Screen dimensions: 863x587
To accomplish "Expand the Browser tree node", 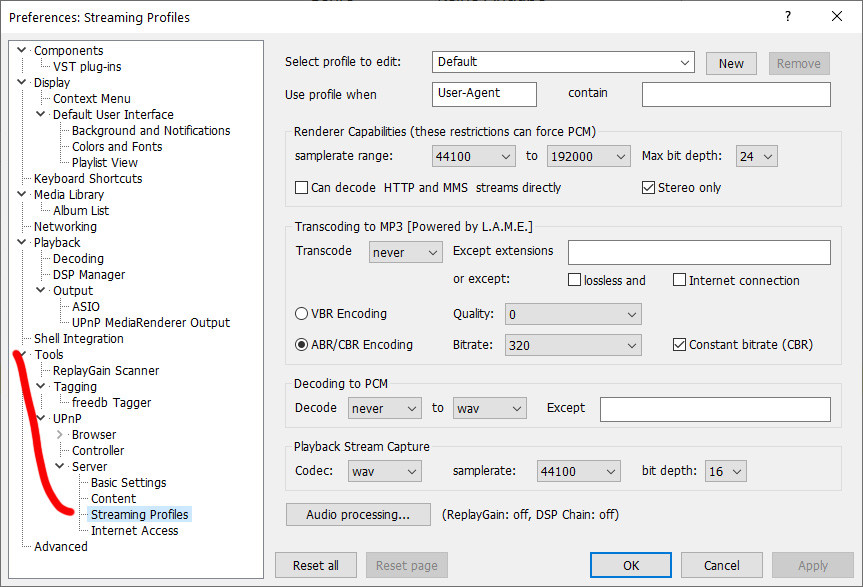I will (x=60, y=435).
